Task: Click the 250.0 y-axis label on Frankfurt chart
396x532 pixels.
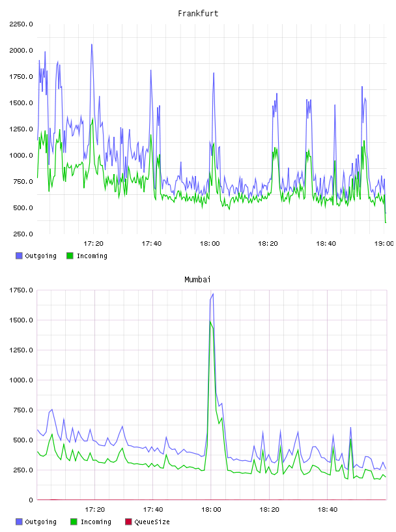Action: coord(23,234)
